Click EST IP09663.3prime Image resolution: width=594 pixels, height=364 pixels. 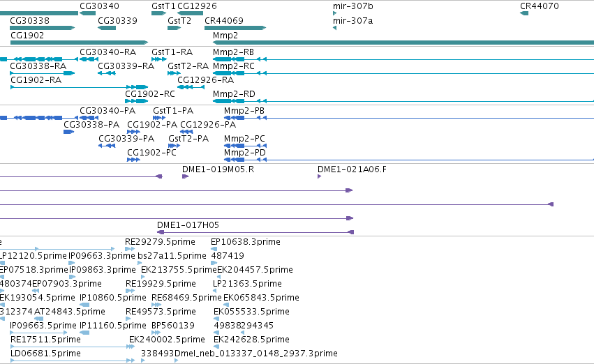pyautogui.click(x=101, y=256)
